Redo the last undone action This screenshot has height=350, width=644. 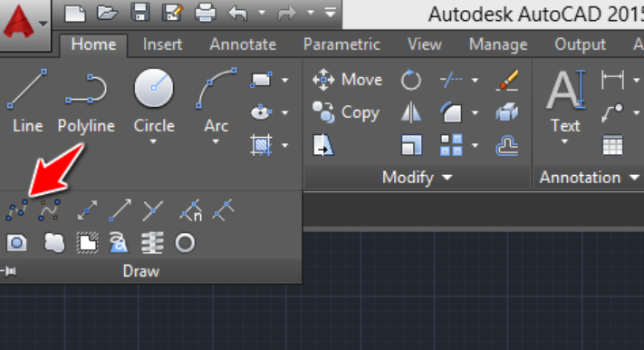coord(287,14)
